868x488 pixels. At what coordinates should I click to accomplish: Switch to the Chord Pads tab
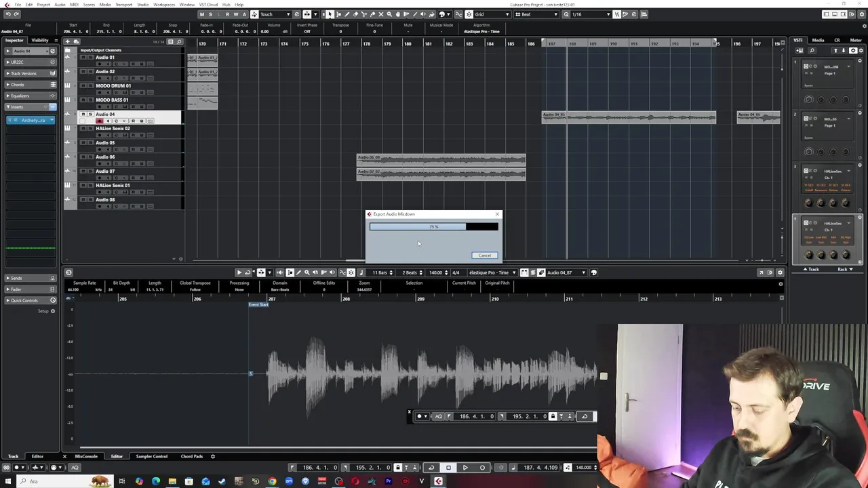tap(191, 456)
